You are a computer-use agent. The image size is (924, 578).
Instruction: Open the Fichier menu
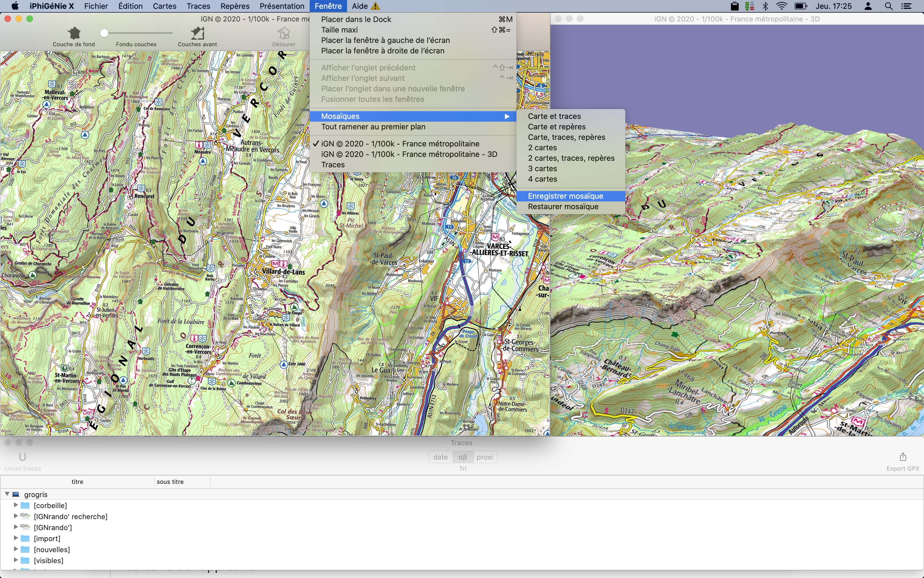(96, 6)
